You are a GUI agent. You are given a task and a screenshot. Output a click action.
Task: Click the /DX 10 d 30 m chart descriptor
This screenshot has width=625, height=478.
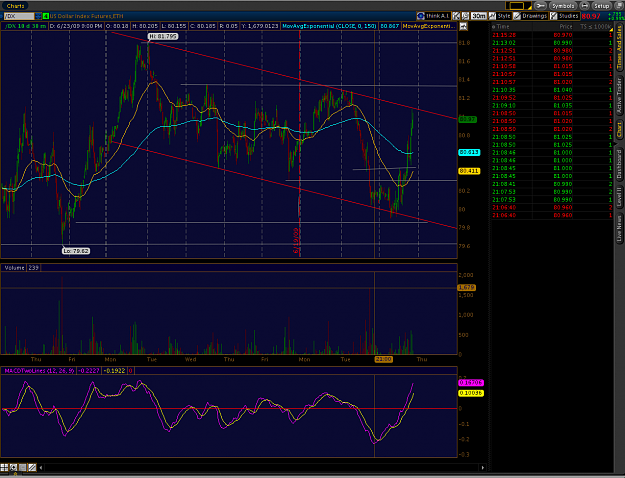(25, 26)
